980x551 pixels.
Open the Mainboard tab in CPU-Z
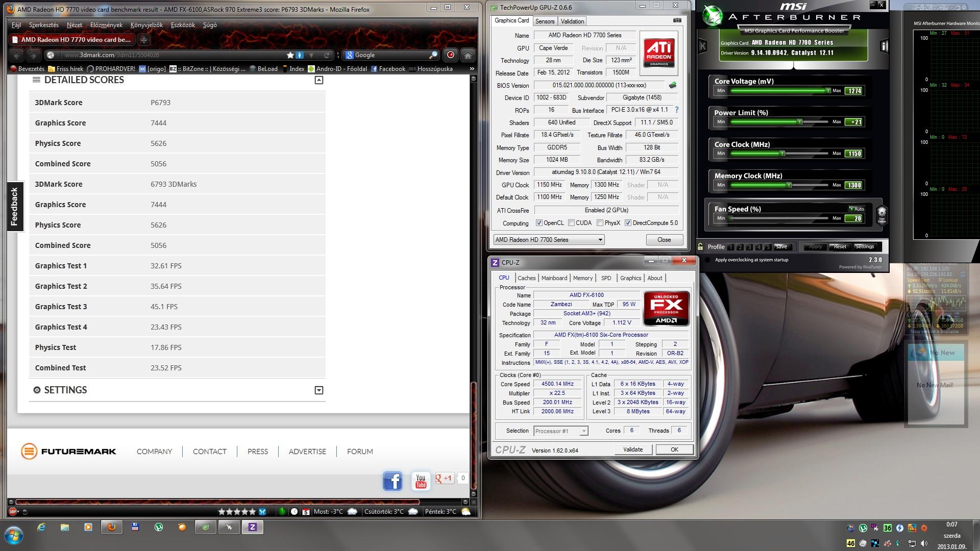tap(554, 278)
